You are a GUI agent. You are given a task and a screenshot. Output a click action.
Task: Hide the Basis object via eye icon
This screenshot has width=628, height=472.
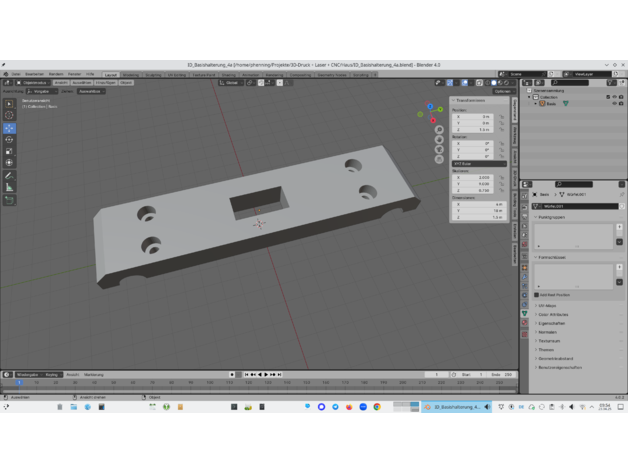coord(614,103)
